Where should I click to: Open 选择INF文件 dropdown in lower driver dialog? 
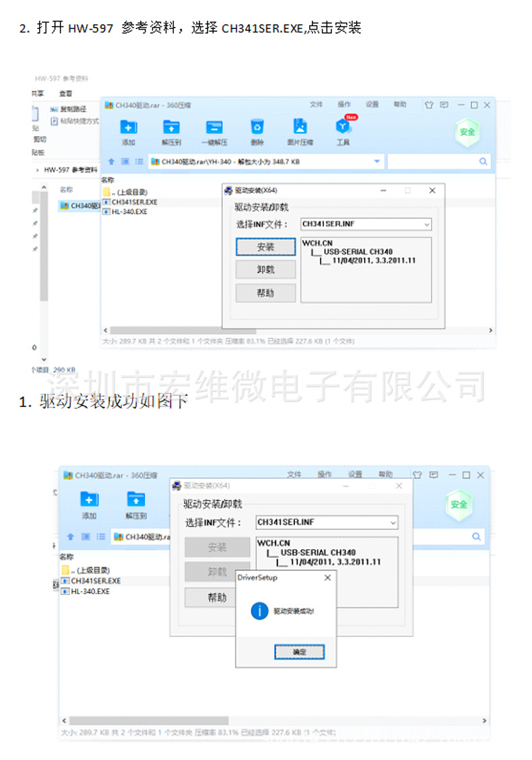393,523
